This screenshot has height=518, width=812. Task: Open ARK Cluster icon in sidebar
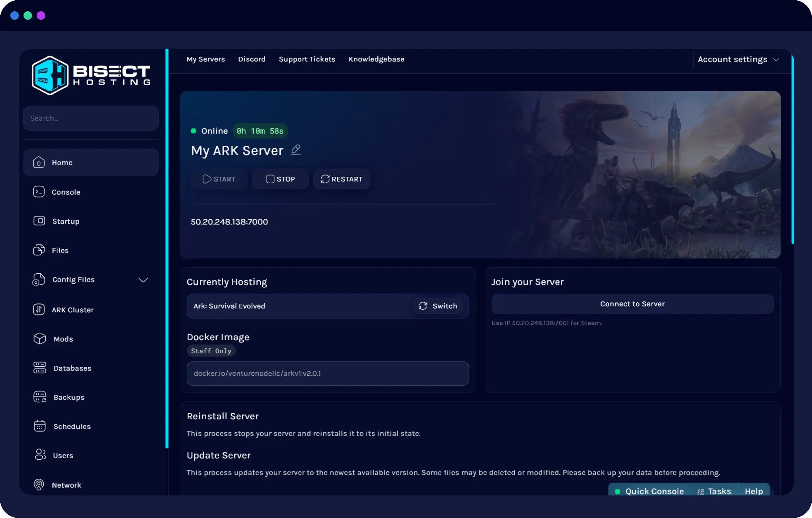[x=39, y=309]
